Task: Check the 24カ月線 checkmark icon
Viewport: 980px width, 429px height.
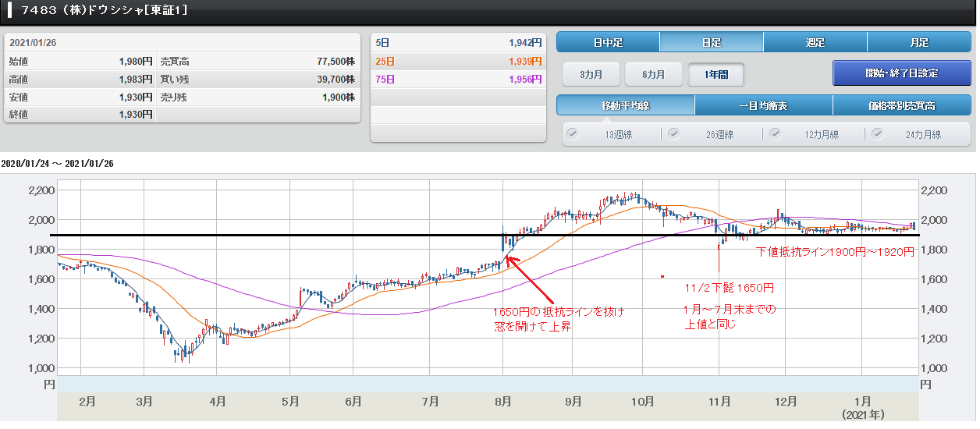Action: pyautogui.click(x=877, y=134)
